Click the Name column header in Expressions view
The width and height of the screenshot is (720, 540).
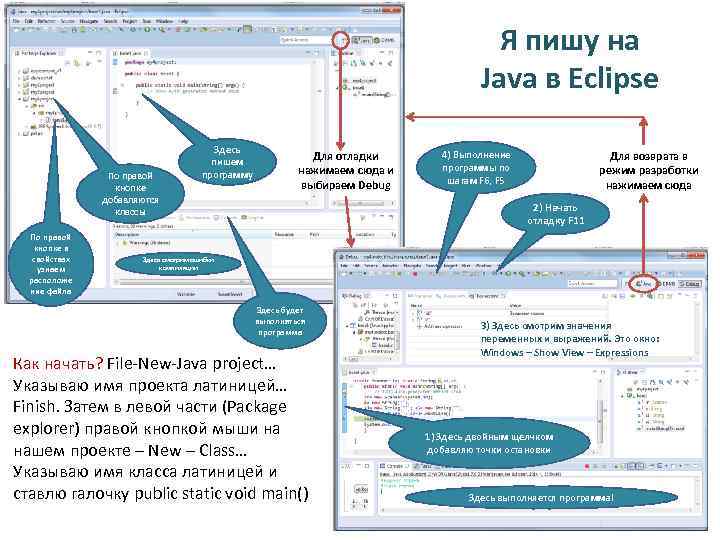coord(416,305)
